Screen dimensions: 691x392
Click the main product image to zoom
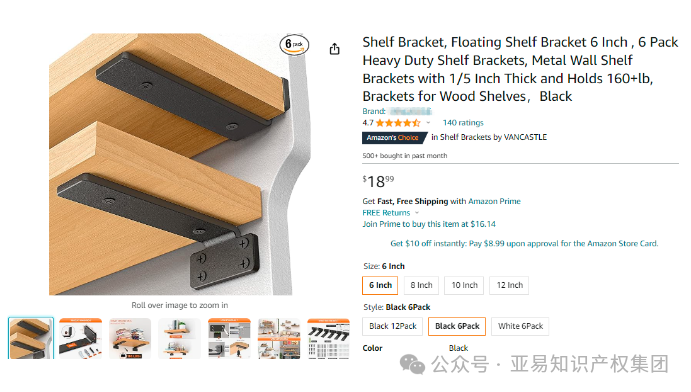click(x=170, y=164)
